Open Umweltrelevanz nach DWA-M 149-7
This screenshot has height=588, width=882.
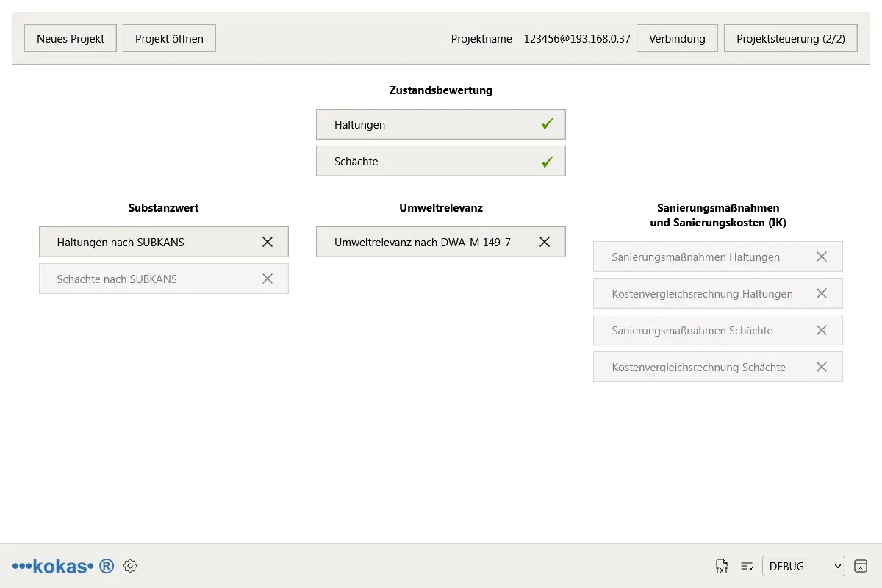pyautogui.click(x=441, y=242)
